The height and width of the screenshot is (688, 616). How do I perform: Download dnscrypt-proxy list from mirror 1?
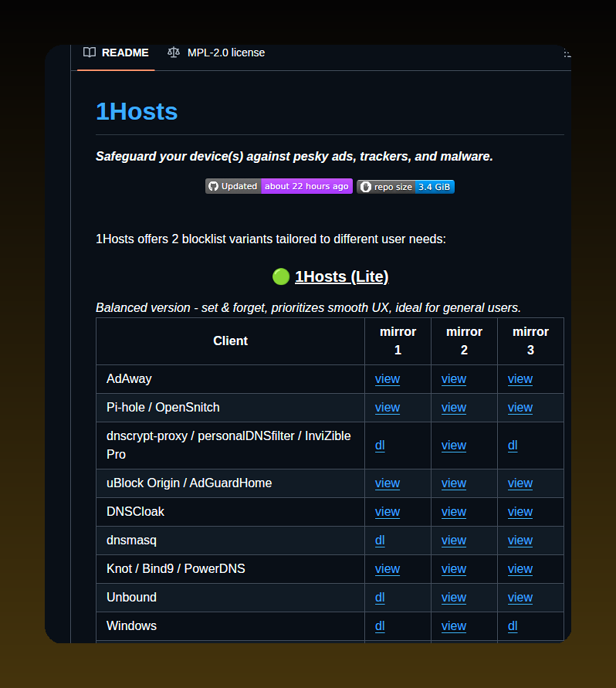[x=380, y=446]
